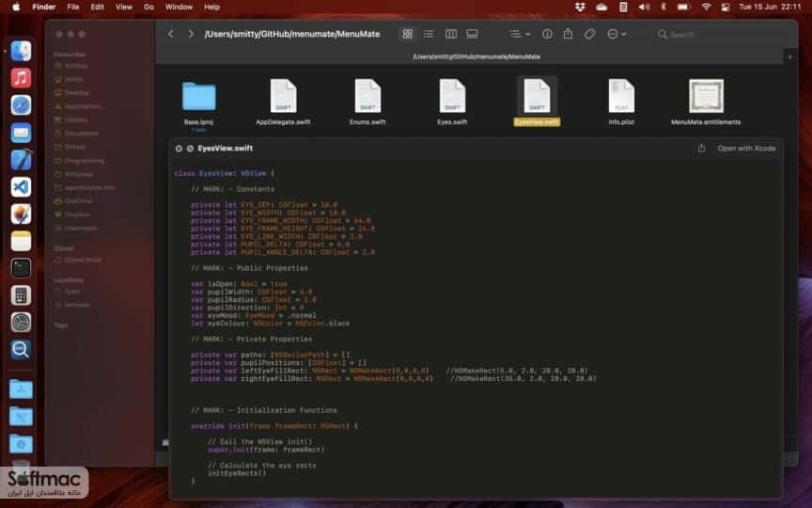The image size is (812, 508).
Task: Open Control Centre toggles in menu bar
Action: pyautogui.click(x=726, y=7)
